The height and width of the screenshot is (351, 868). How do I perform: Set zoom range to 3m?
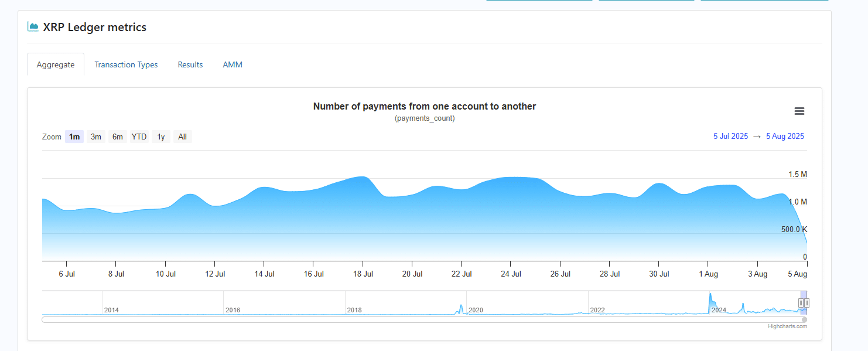pyautogui.click(x=96, y=137)
